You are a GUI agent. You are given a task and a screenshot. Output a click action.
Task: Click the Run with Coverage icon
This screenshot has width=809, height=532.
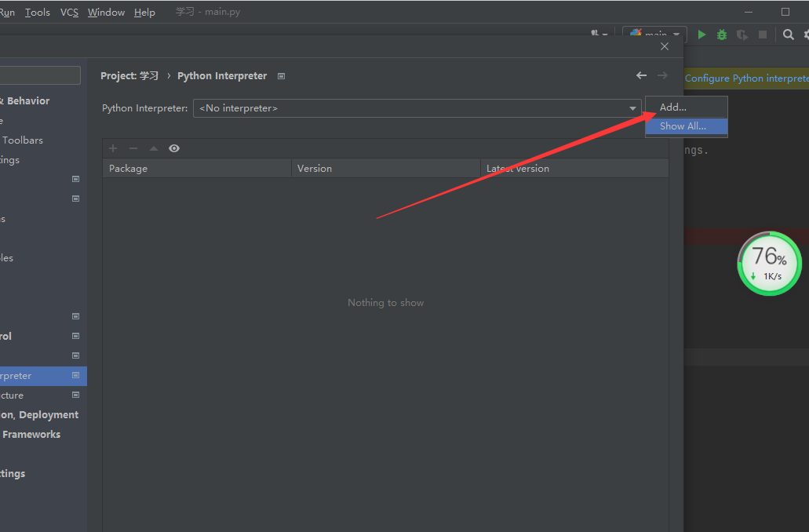pos(742,35)
